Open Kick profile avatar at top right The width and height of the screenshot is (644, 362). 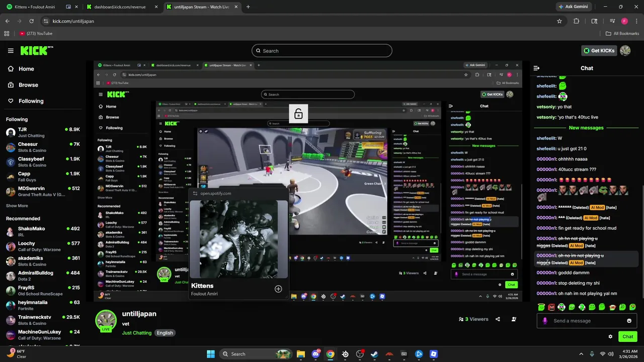(625, 50)
